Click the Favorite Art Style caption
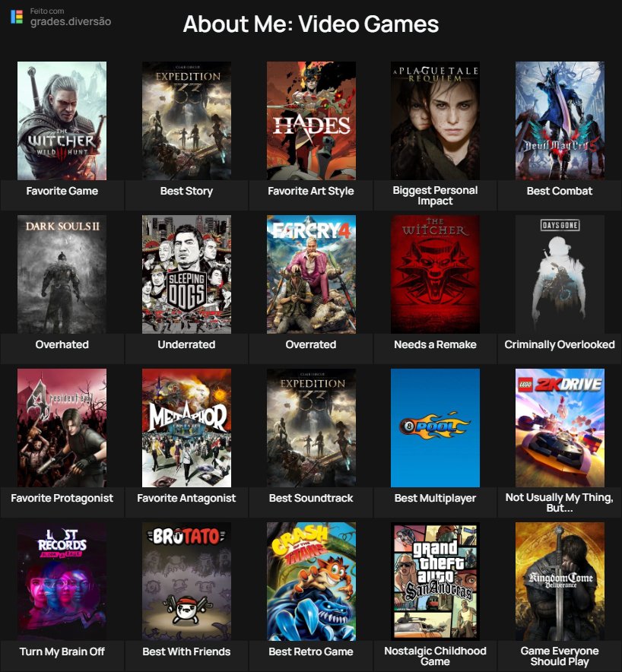622x672 pixels. pyautogui.click(x=311, y=191)
